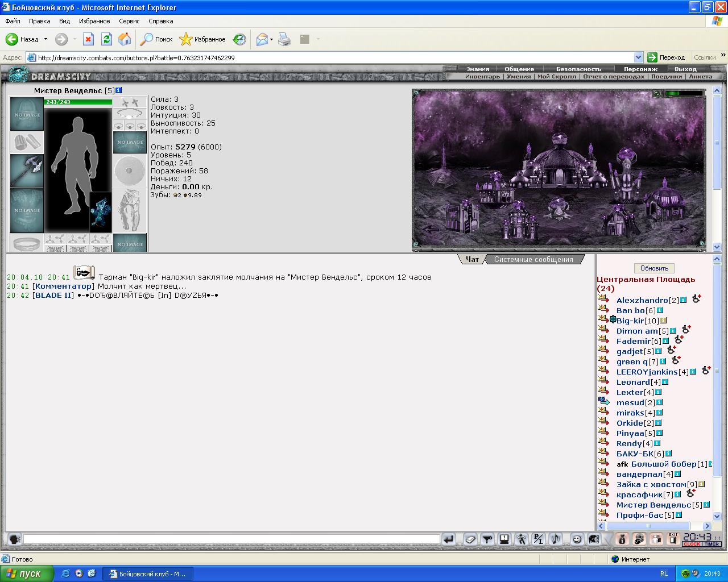Click IE History toolbar icon
The image size is (728, 582).
pyautogui.click(x=239, y=39)
